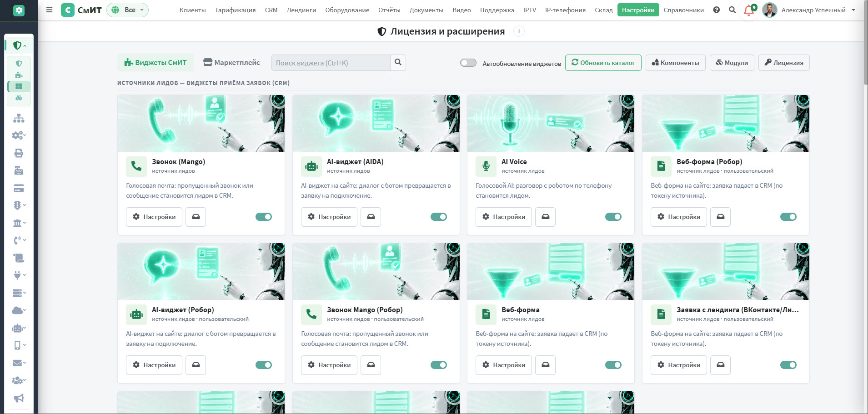Collapse the shield section in sidebar
This screenshot has width=868, height=414.
pyautogui.click(x=19, y=45)
